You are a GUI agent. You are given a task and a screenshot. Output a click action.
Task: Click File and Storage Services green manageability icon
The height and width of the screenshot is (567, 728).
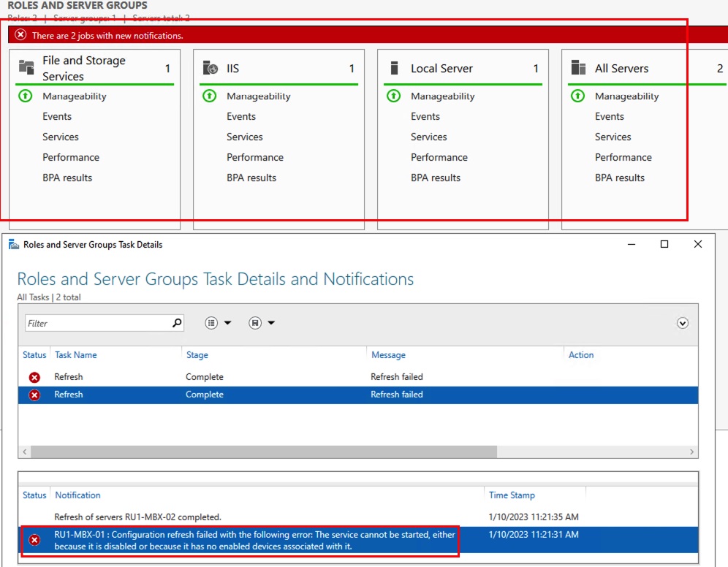point(25,96)
